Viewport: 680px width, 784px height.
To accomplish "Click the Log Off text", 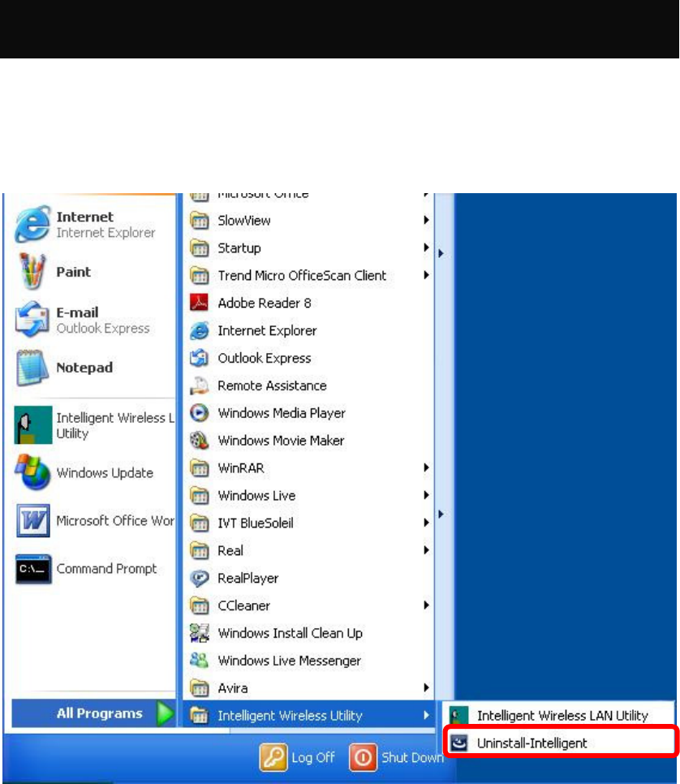I will point(313,757).
